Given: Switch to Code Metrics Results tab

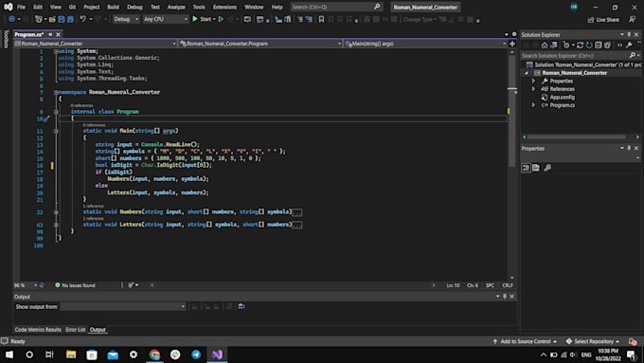Looking at the screenshot, I should coord(38,330).
